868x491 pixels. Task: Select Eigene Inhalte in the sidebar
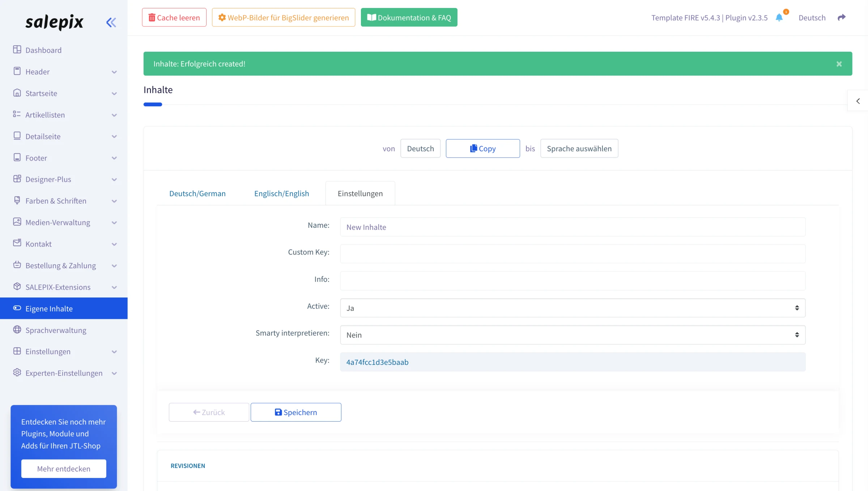click(64, 308)
